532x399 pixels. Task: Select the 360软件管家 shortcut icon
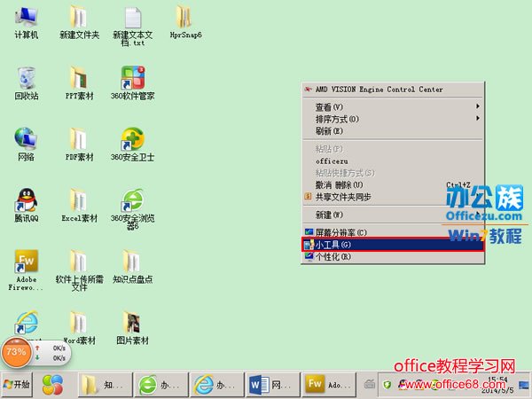coord(133,83)
